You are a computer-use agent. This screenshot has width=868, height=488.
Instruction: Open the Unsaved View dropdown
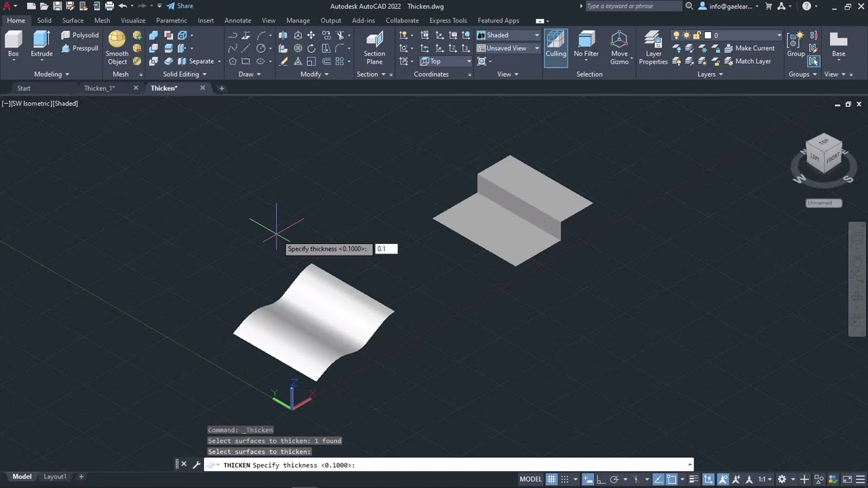(508, 48)
